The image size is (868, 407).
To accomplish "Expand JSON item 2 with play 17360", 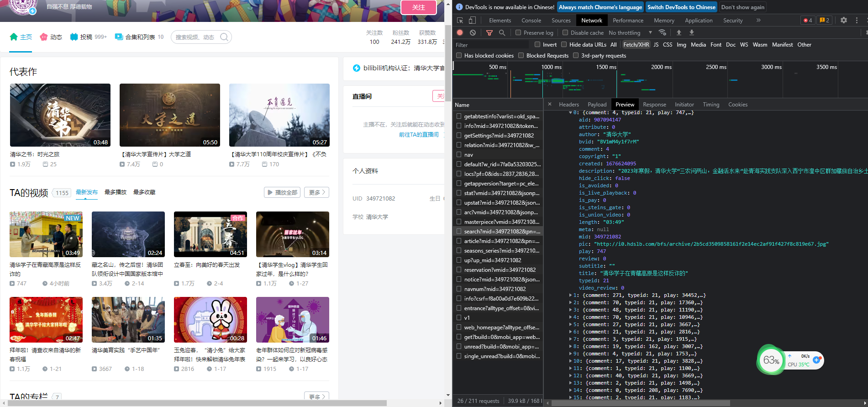I will click(570, 302).
